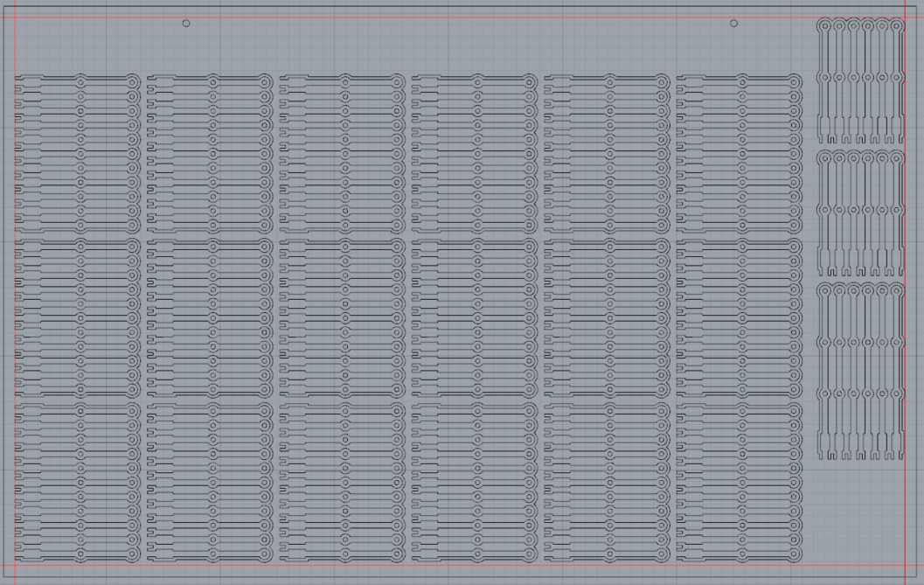Click the small circle hole near top-right
The image size is (924, 585).
733,23
